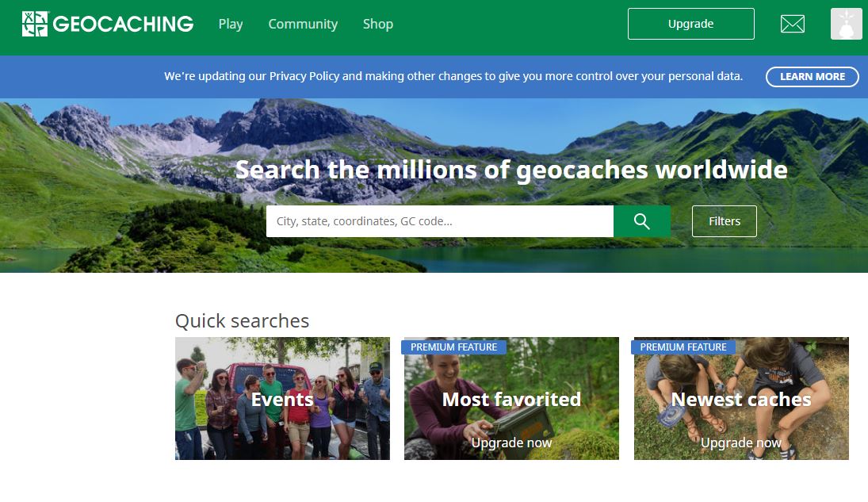
Task: Click the LEARN MORE button in the banner
Action: pyautogui.click(x=812, y=77)
